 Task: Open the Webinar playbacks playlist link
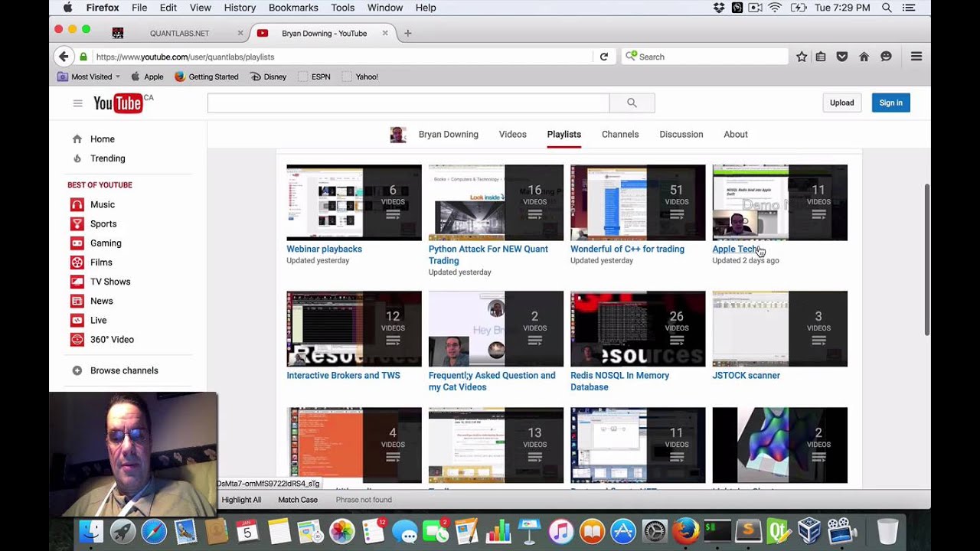324,249
